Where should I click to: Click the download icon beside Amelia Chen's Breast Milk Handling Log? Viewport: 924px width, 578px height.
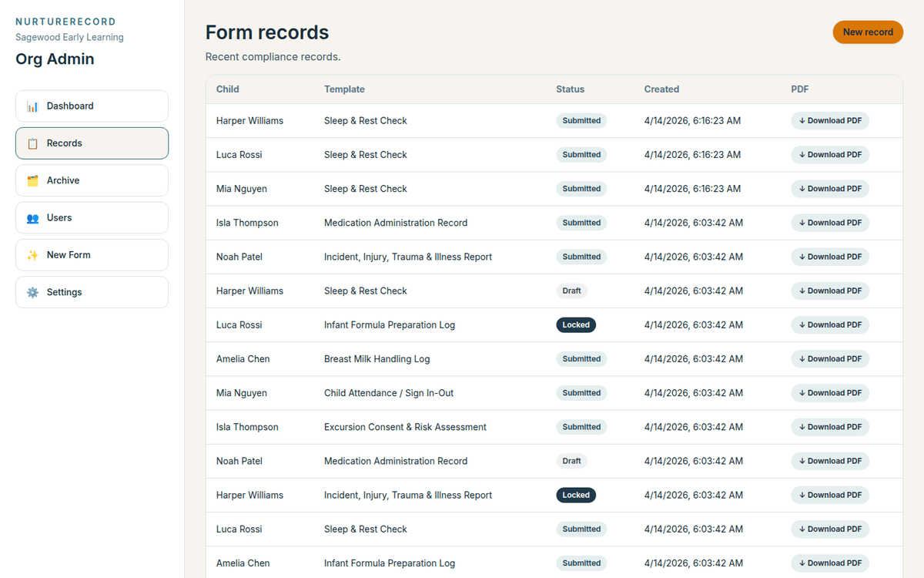tap(801, 358)
